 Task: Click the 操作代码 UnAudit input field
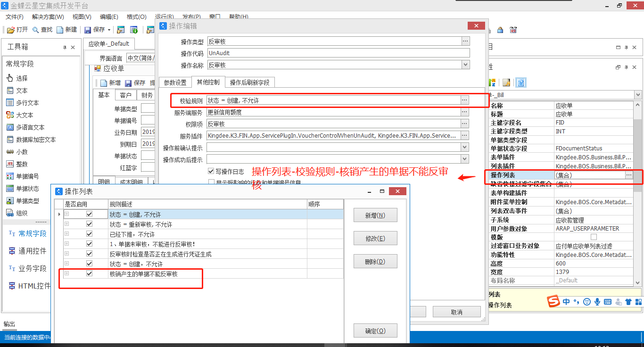pos(338,53)
